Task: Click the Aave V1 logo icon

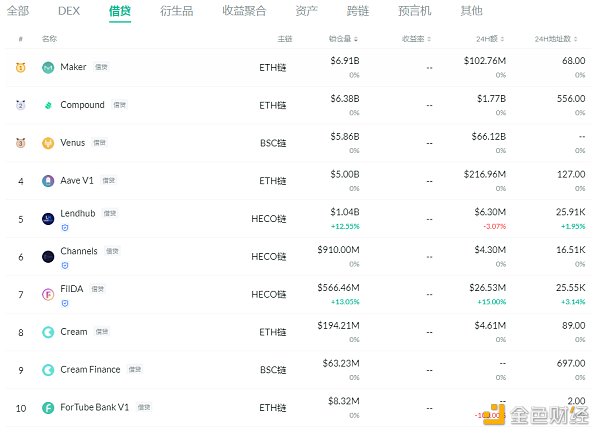Action: (48, 181)
